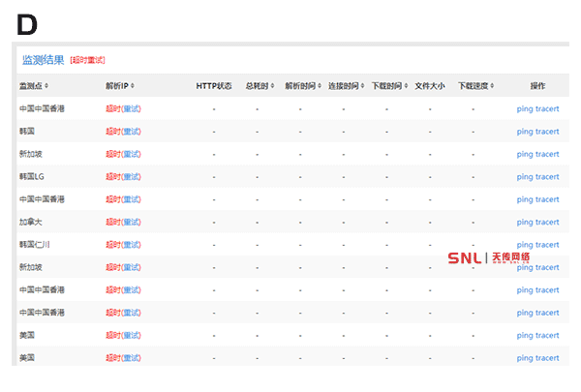The height and width of the screenshot is (392, 581).
Task: Retry the 韩国仁川 monitoring point
Action: pos(132,245)
